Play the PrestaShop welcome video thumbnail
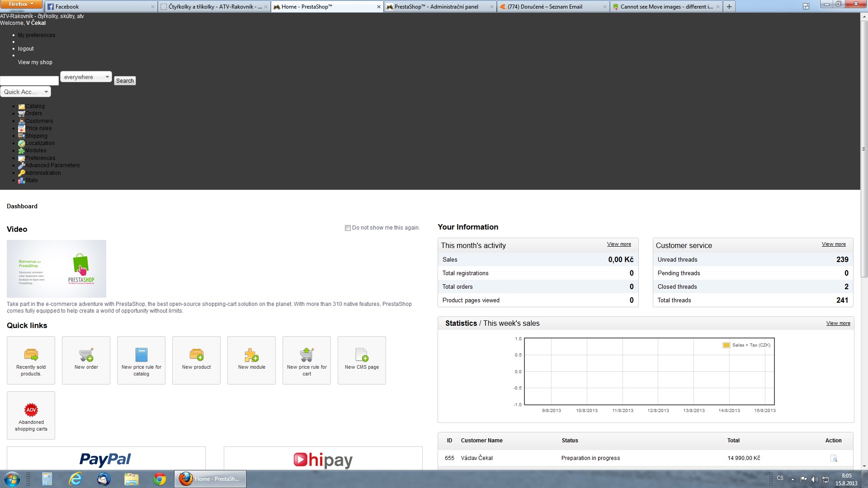Screen dimensions: 868x488 [57, 269]
